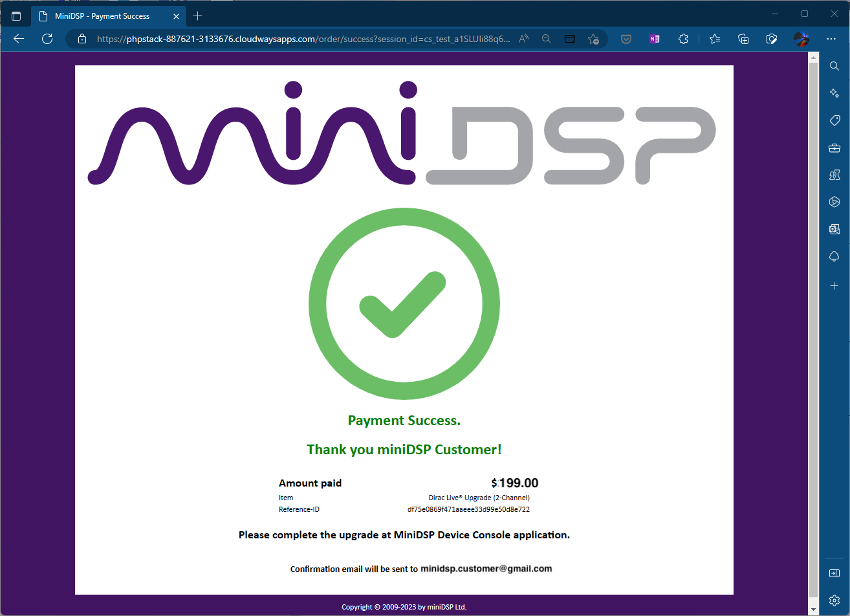Open sidebar Games chess icon
Screen dimensions: 850x616
click(834, 175)
